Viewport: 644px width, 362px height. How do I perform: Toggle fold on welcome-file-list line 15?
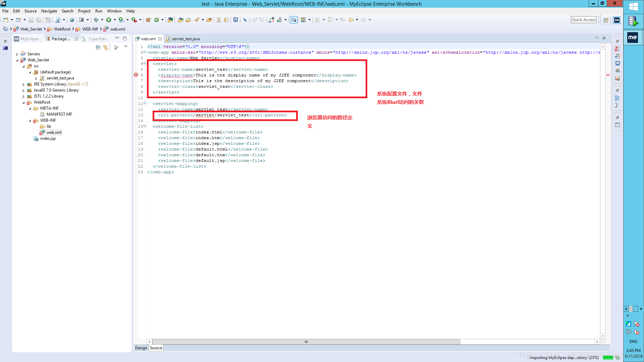coord(145,126)
